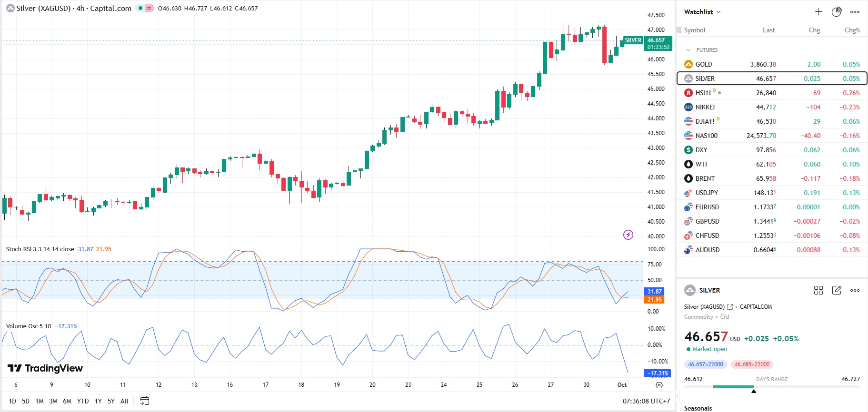Click the purple lightning bolt icon
This screenshot has height=412, width=868.
tap(628, 235)
